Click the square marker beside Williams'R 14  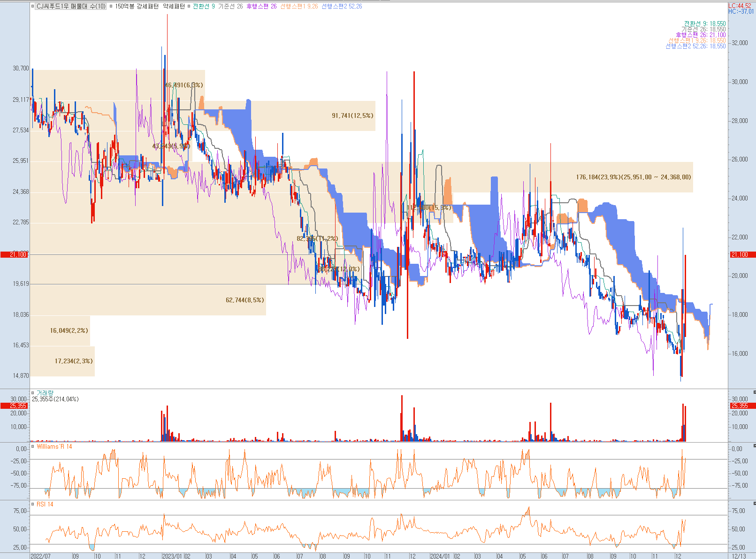[x=33, y=446]
